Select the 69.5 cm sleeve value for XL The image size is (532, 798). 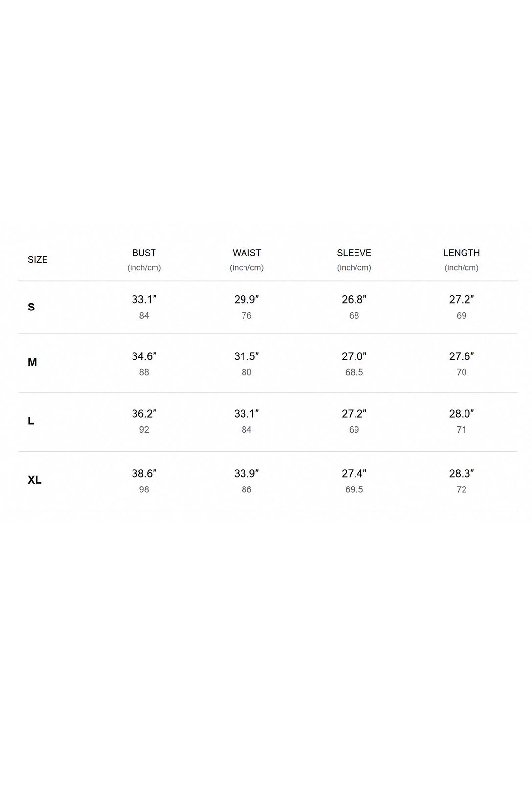(354, 489)
